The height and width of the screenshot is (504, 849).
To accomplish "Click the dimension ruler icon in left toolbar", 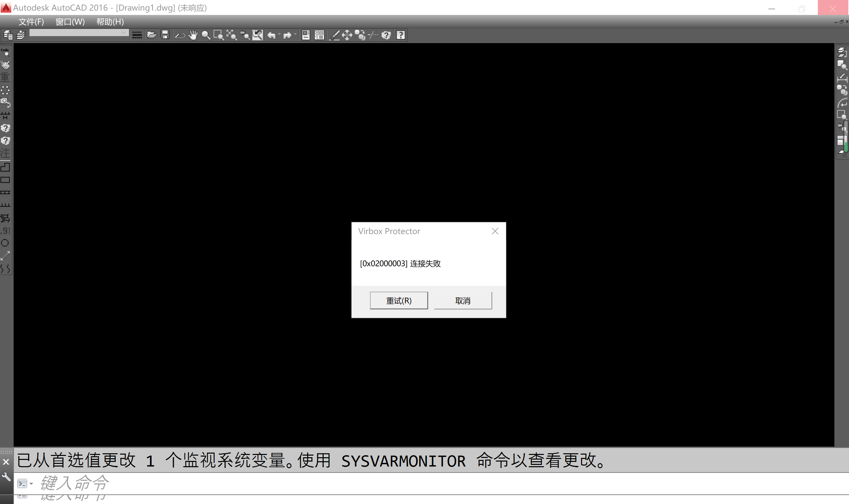I will (x=5, y=115).
